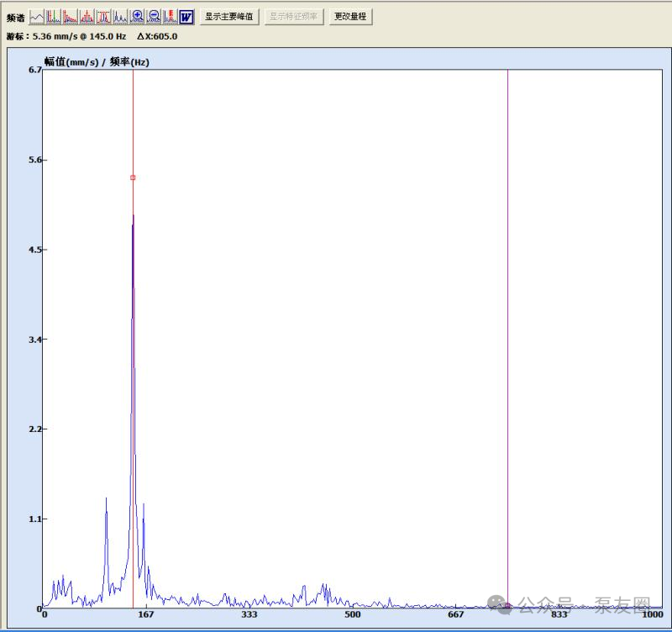
Task: Select the sideband cursor spectrum icon
Action: tap(87, 17)
